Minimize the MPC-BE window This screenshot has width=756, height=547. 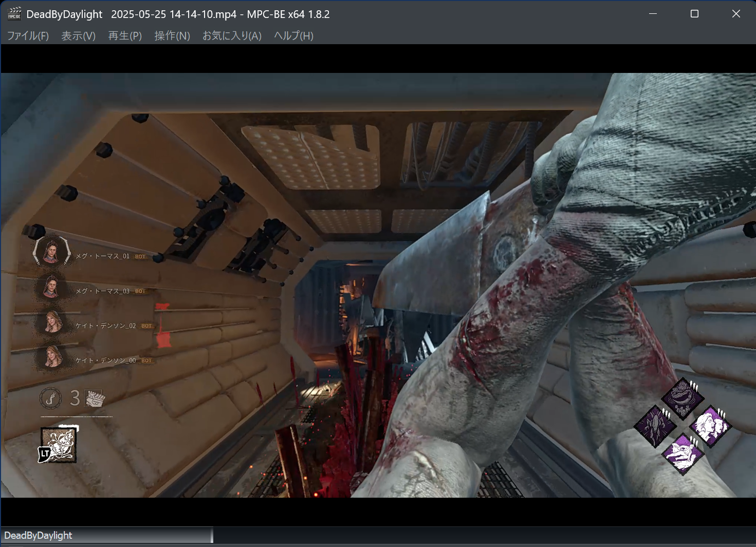[653, 14]
